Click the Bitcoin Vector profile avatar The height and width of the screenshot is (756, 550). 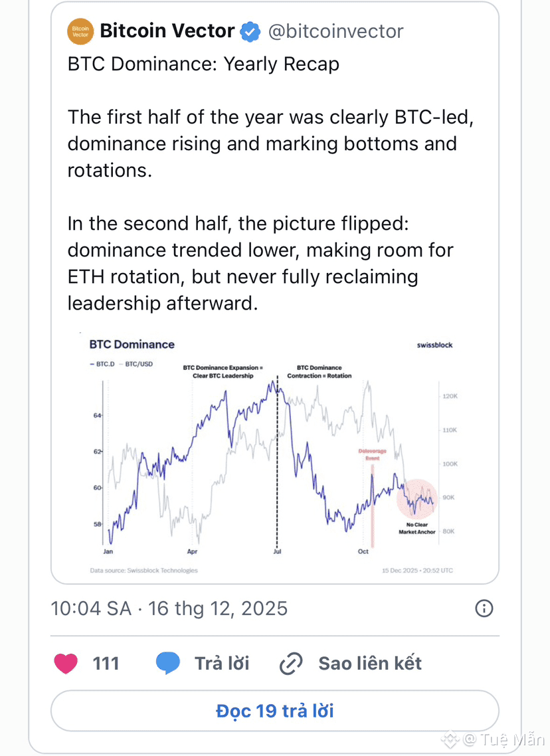click(80, 31)
